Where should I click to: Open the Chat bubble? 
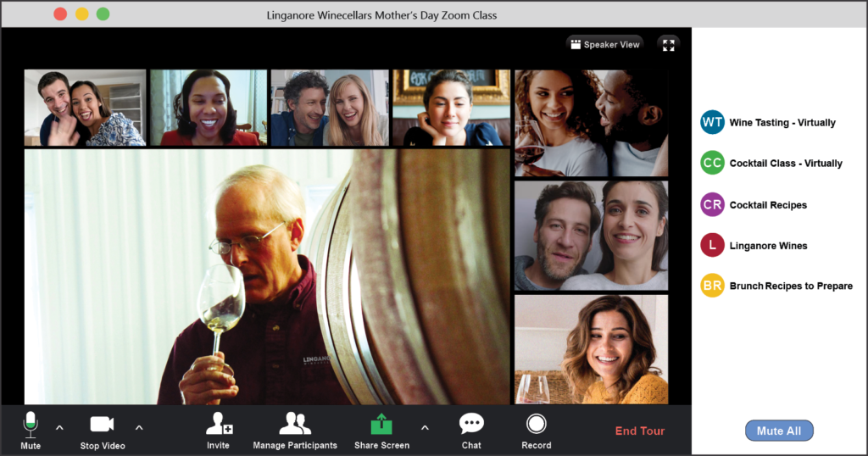point(471,424)
